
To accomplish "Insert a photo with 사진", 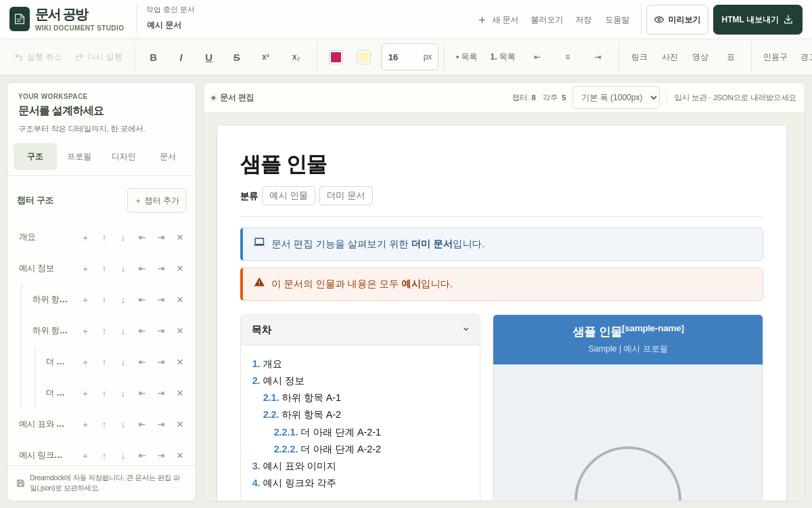I will 670,57.
